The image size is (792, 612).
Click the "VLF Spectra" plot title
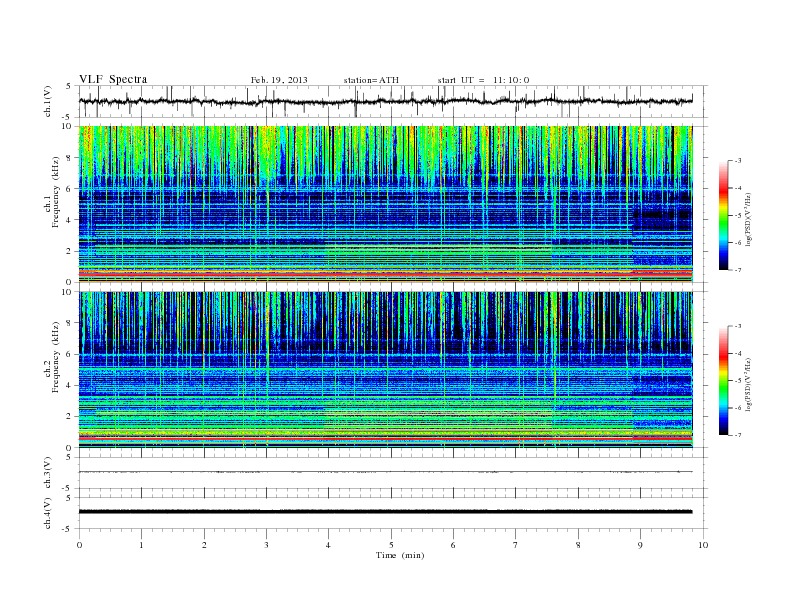[113, 79]
